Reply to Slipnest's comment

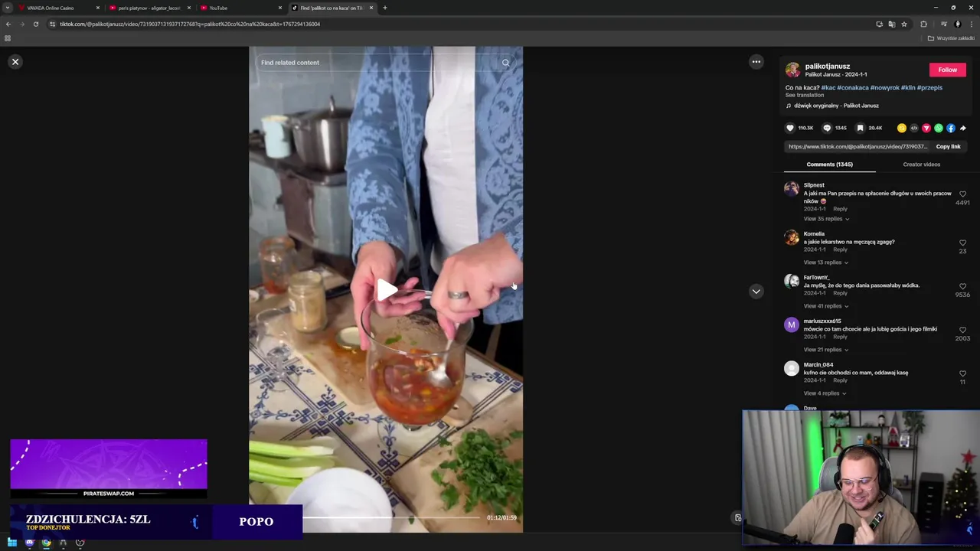pos(840,209)
